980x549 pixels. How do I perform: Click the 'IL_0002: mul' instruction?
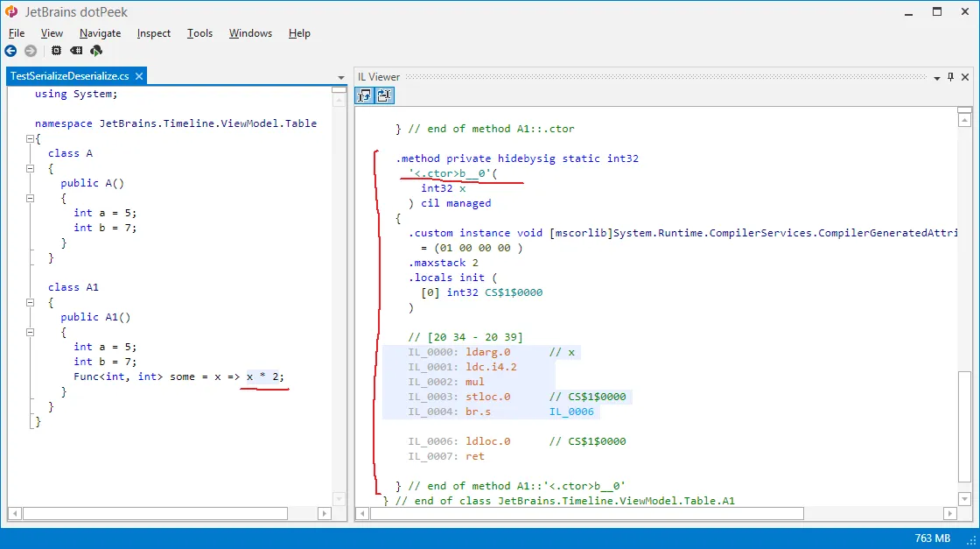(446, 382)
